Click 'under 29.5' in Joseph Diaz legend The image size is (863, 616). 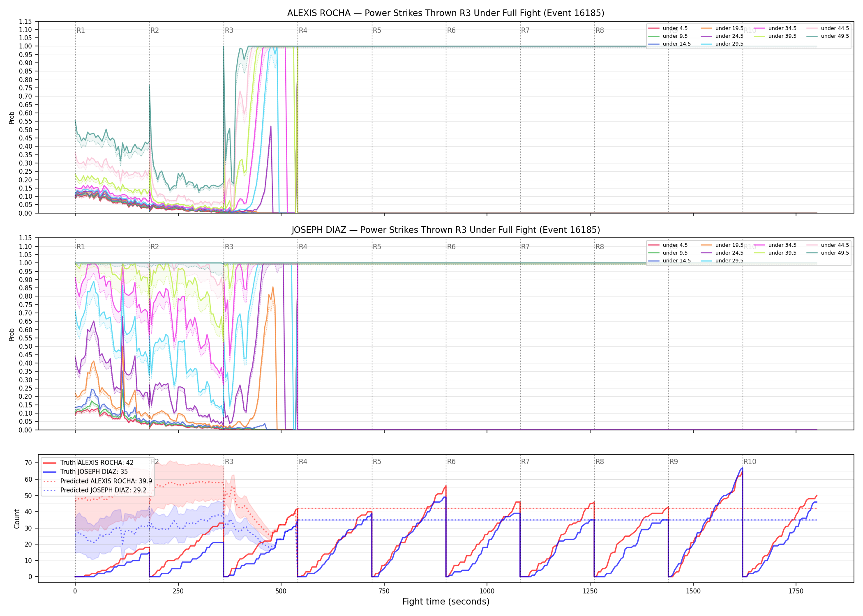click(x=729, y=261)
